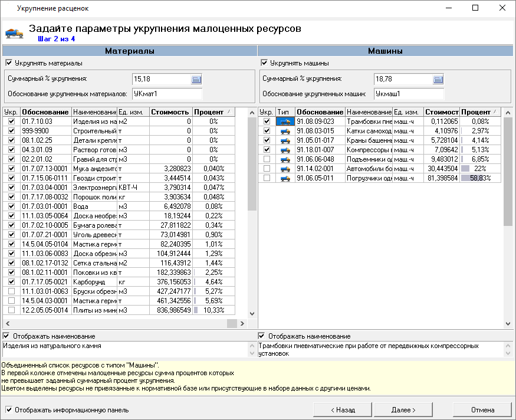Click truck icon for row 91.18.01-007
Screen dimensions: 516x420
point(285,150)
